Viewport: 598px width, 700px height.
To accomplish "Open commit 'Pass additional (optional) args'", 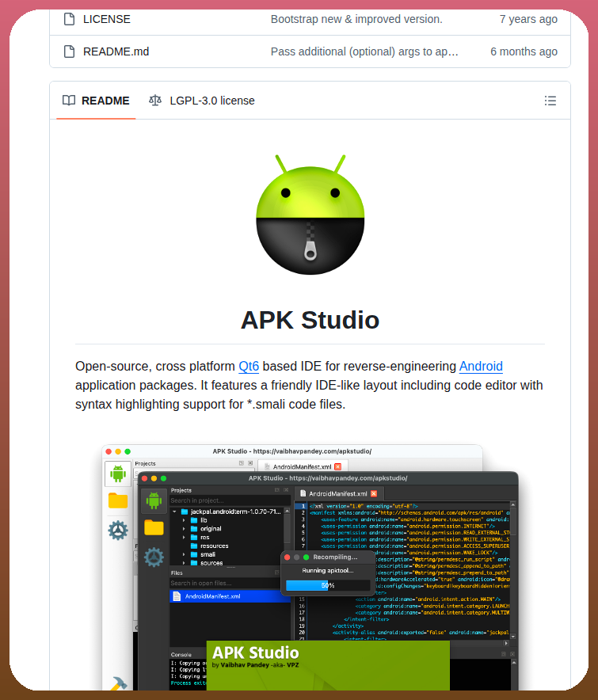I will point(364,51).
